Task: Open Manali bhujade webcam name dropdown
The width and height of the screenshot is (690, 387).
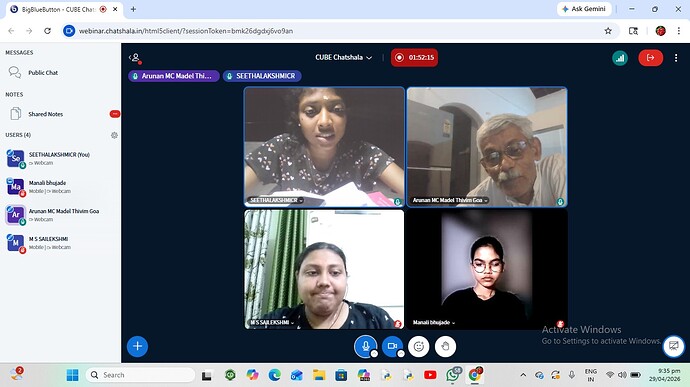Action: 434,323
